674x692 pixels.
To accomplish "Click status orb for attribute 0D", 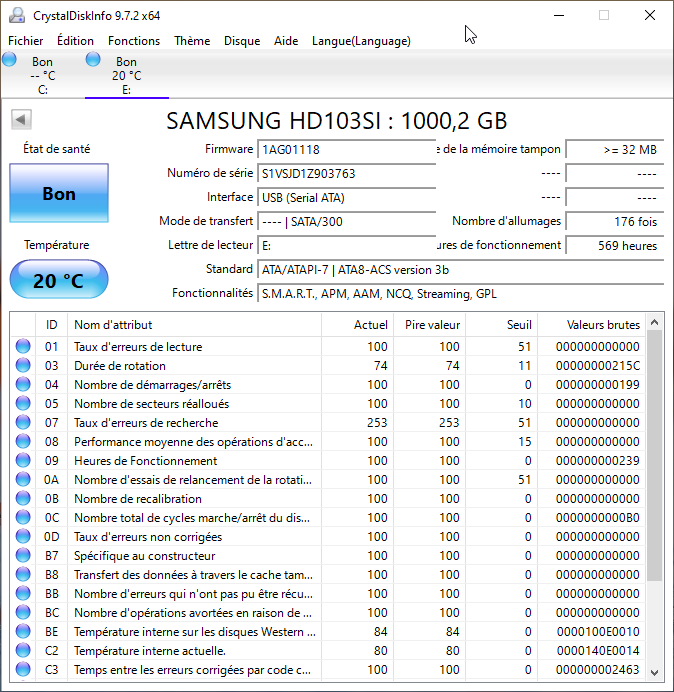I will point(23,536).
